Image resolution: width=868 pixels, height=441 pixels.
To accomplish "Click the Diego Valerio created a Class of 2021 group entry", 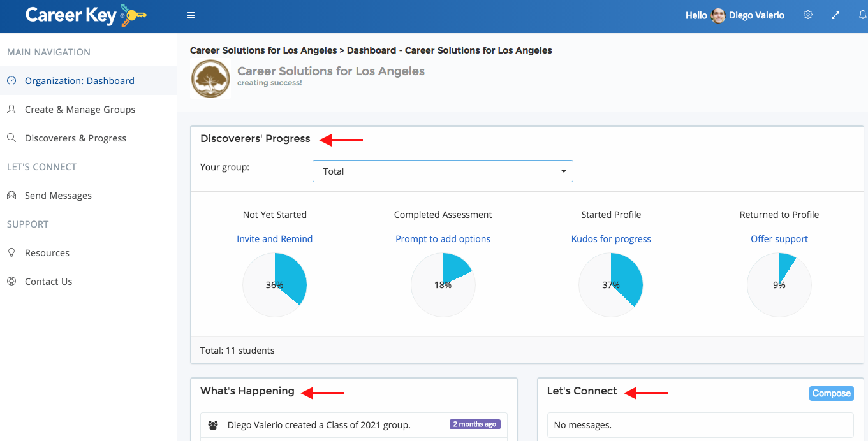I will 354,425.
